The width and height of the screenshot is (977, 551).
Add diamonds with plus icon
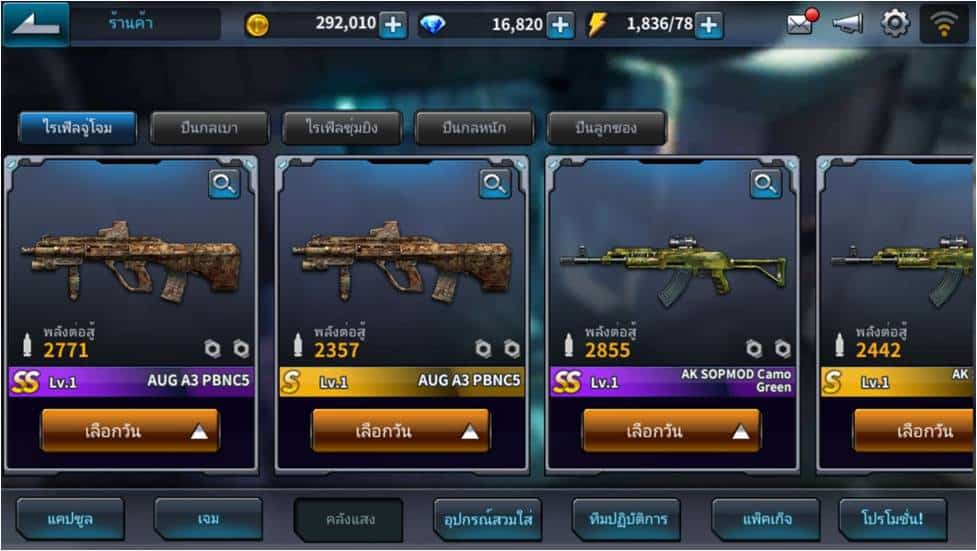pyautogui.click(x=560, y=25)
